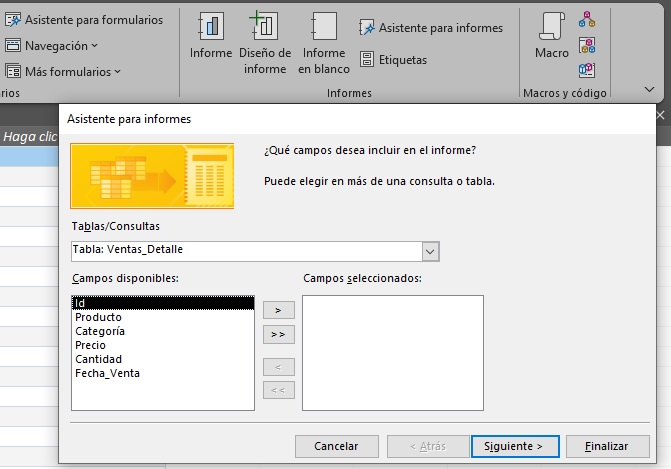The width and height of the screenshot is (671, 469).
Task: Select the Fecha_Venta field
Action: point(163,374)
